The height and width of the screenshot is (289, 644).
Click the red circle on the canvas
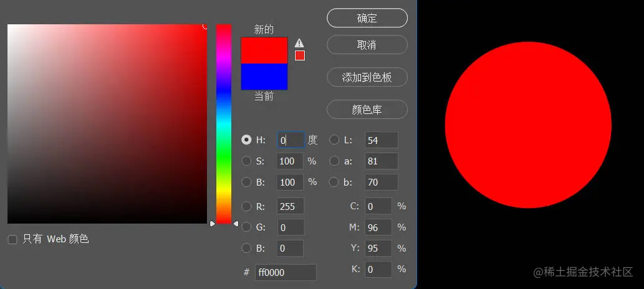[x=528, y=125]
